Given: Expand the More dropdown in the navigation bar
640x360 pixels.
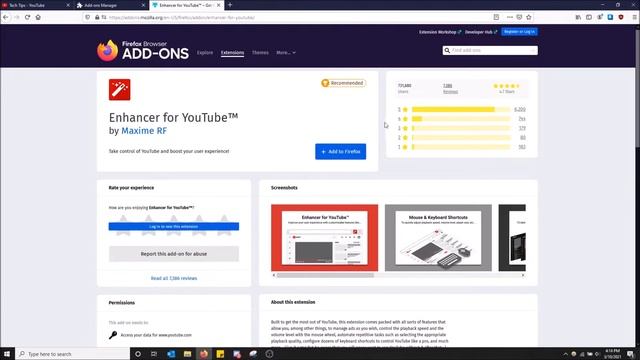Looking at the screenshot, I should (286, 53).
